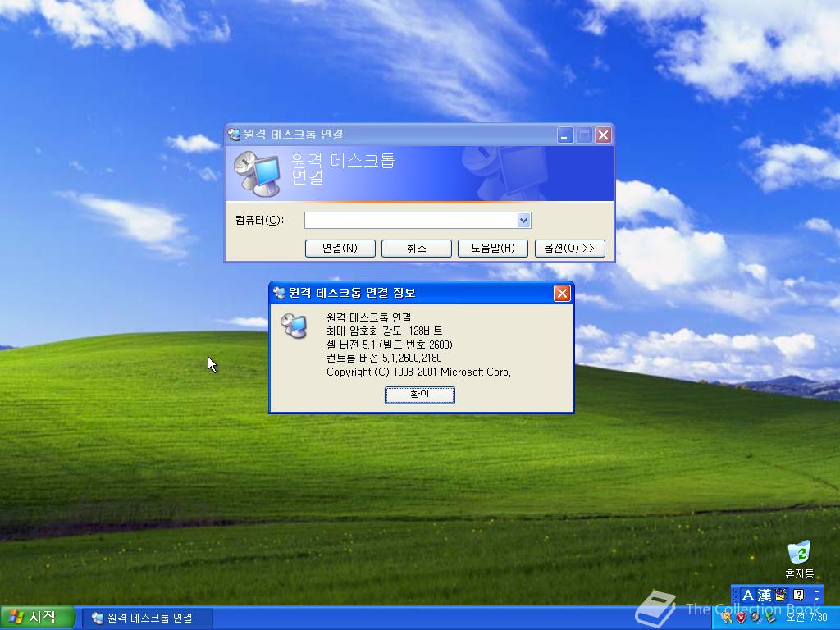Click inside the 컴퓨터(C) computer name field
840x630 pixels.
pos(411,220)
